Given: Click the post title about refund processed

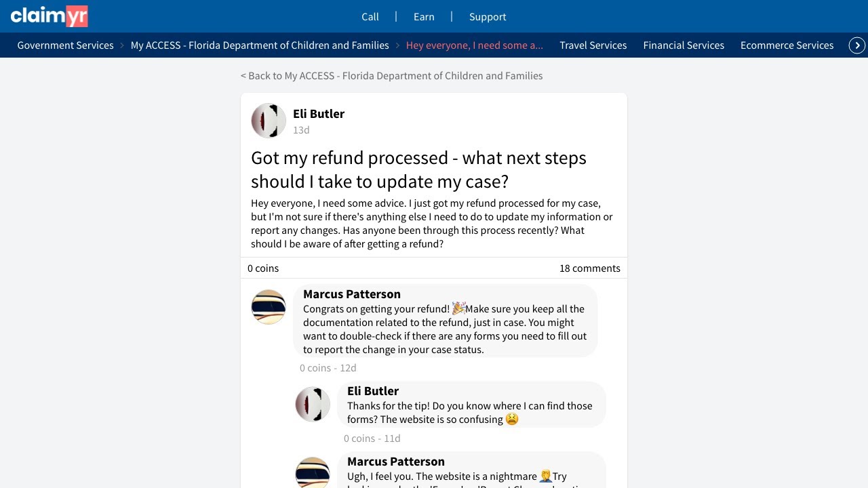Looking at the screenshot, I should 418,169.
